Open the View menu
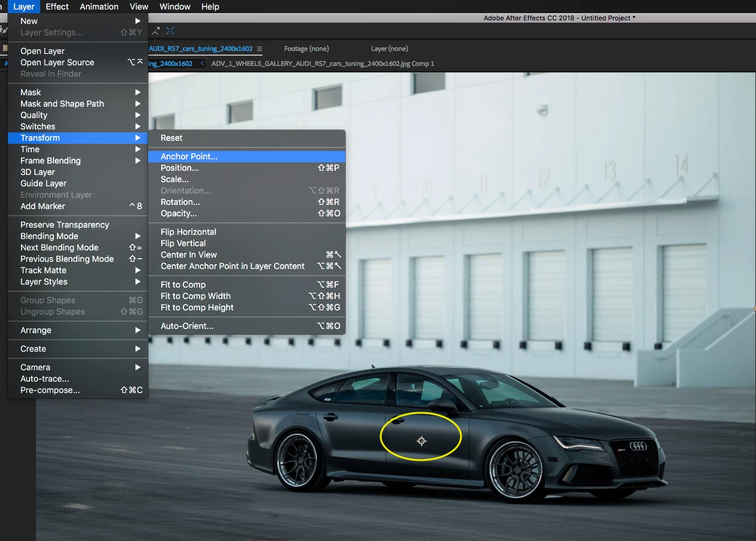The height and width of the screenshot is (541, 756). click(139, 7)
